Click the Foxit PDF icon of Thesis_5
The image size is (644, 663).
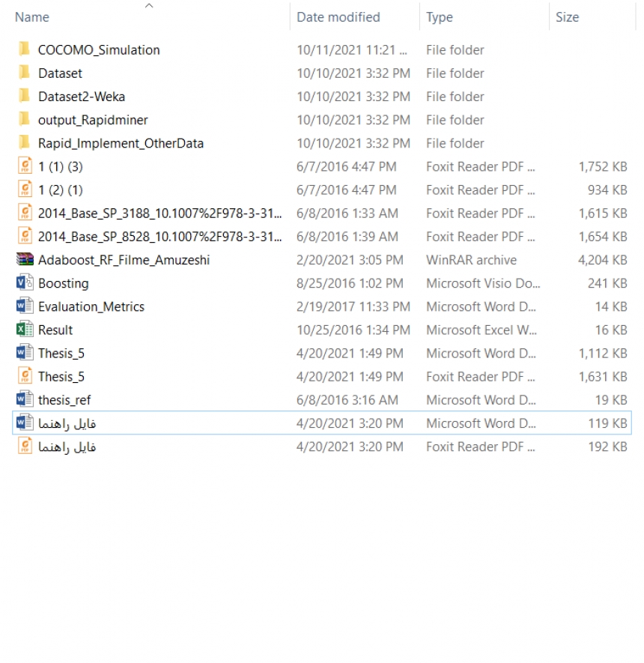tap(25, 376)
